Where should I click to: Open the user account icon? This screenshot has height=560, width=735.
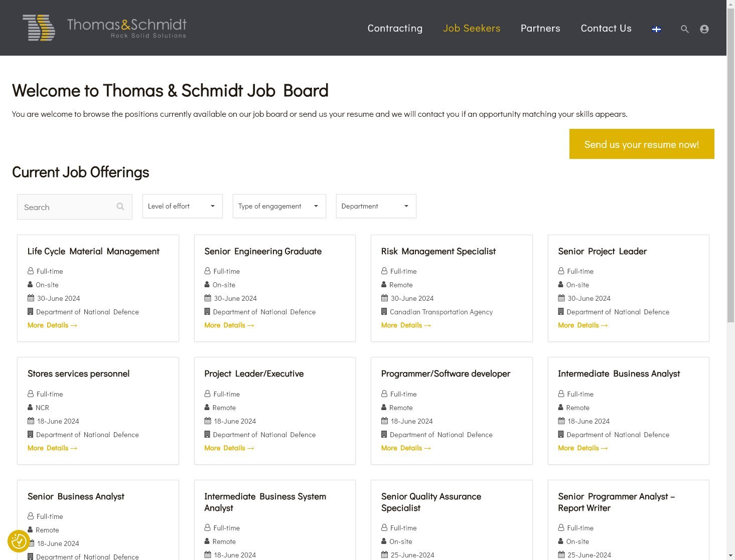click(704, 29)
